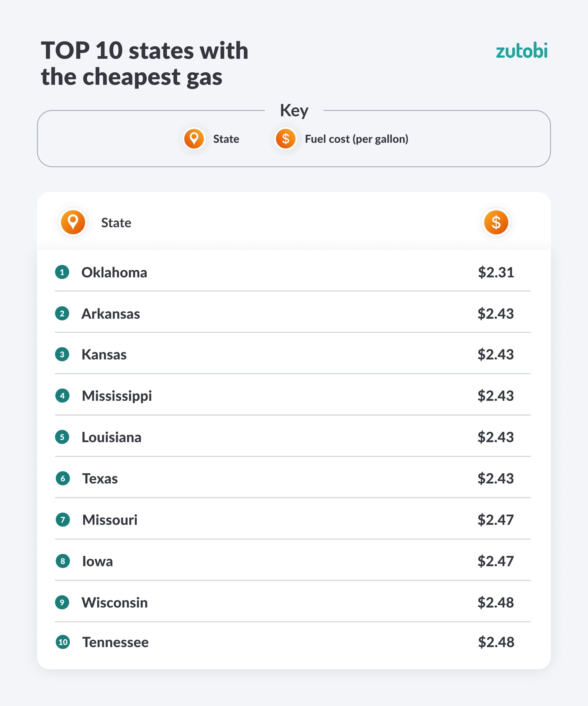
Task: Click the Wisconsin state name
Action: [115, 602]
